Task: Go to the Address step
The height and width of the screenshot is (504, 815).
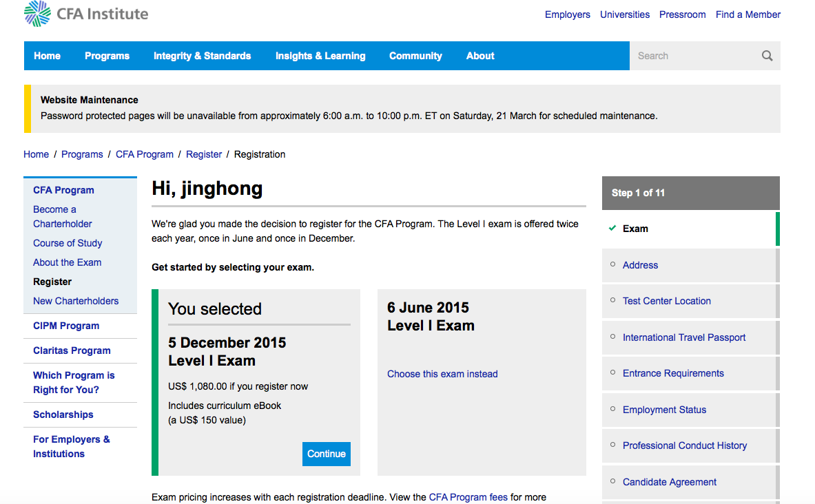Action: (640, 265)
